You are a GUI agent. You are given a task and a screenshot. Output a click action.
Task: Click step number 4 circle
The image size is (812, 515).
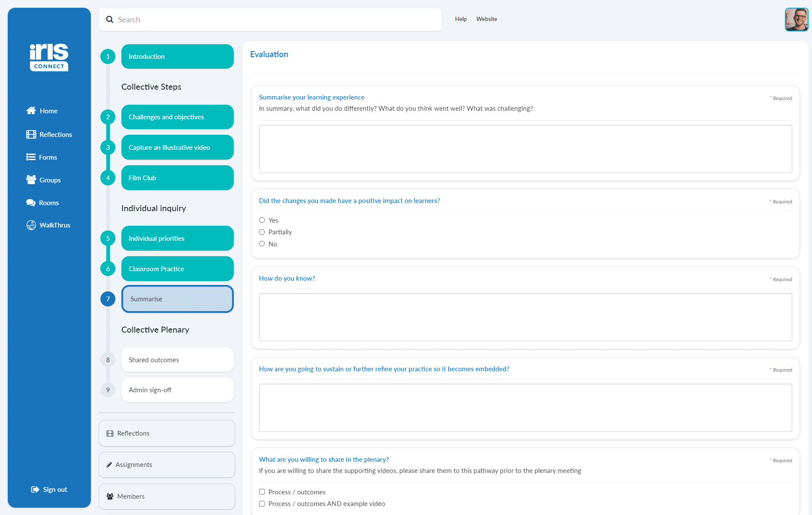108,178
